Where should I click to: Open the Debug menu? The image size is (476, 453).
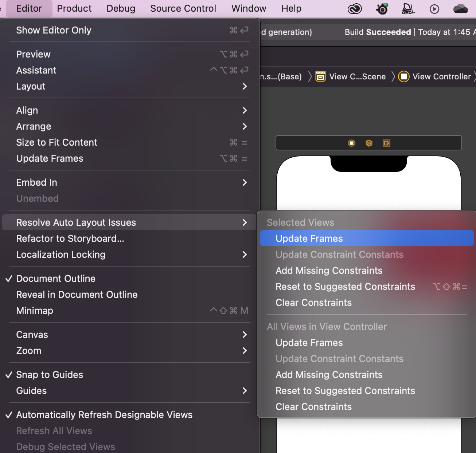(121, 8)
